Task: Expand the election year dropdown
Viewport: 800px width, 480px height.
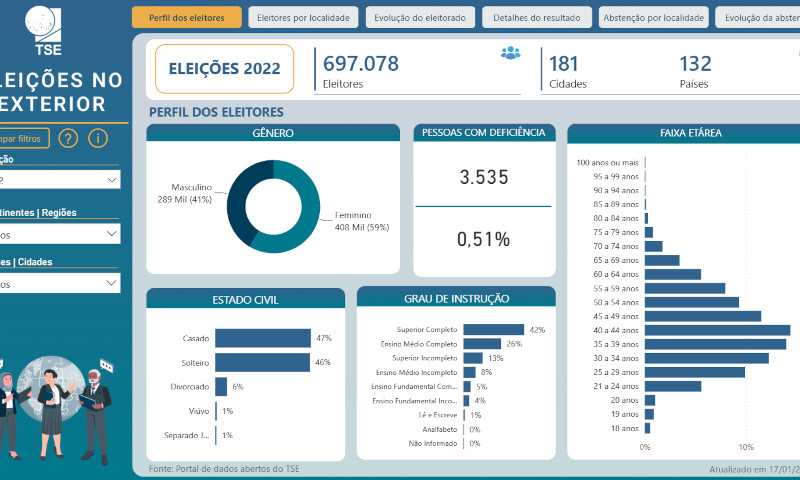Action: [59, 180]
